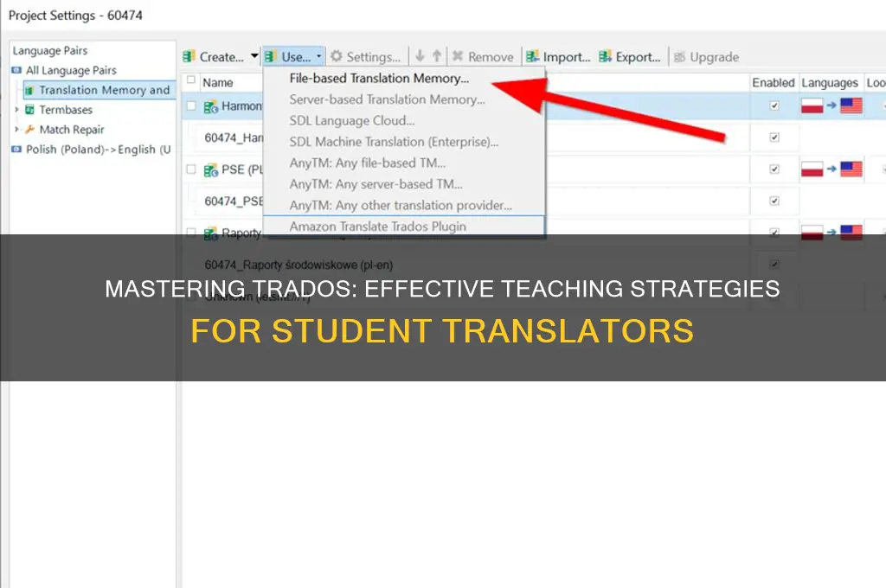Click the PSE translation memory icon
Viewport: 886px width, 588px height.
click(211, 169)
